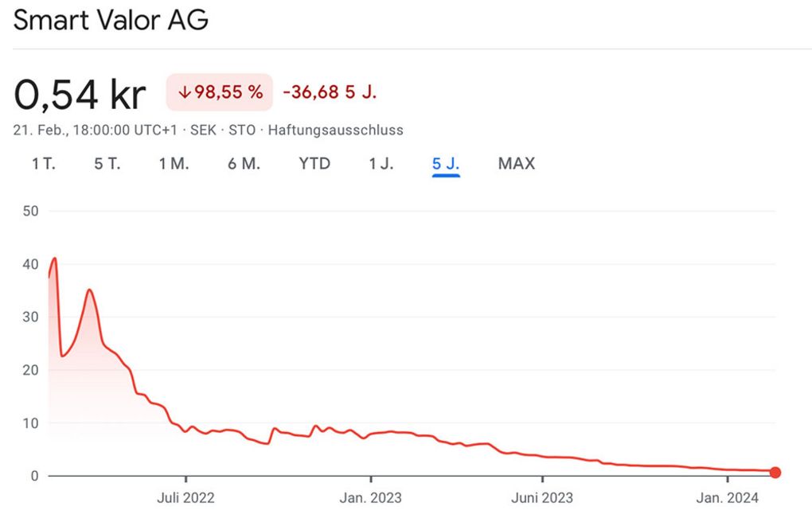The height and width of the screenshot is (518, 812).
Task: Click the 98,55 % change badge
Action: pos(220,92)
